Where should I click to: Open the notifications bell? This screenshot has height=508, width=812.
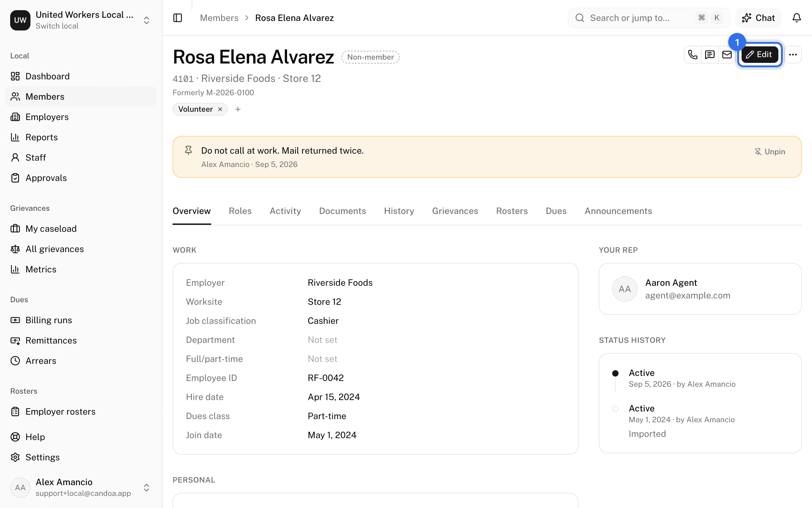tap(796, 18)
